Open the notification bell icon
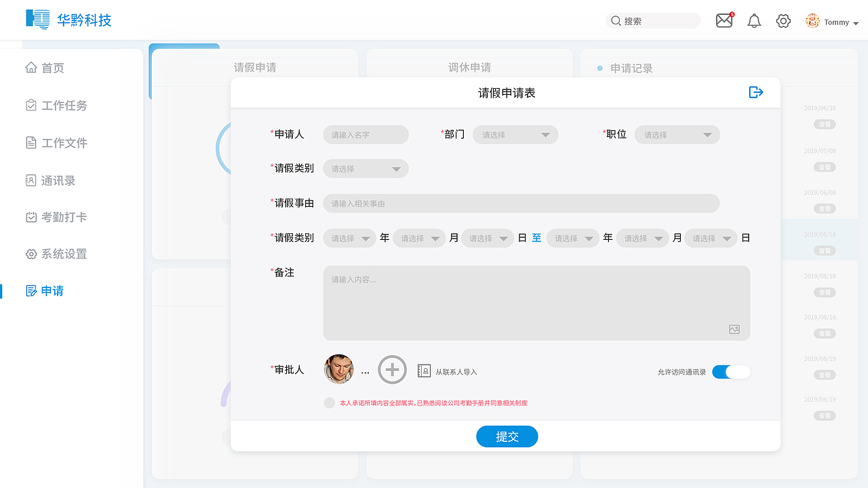The width and height of the screenshot is (868, 488). (x=754, y=21)
